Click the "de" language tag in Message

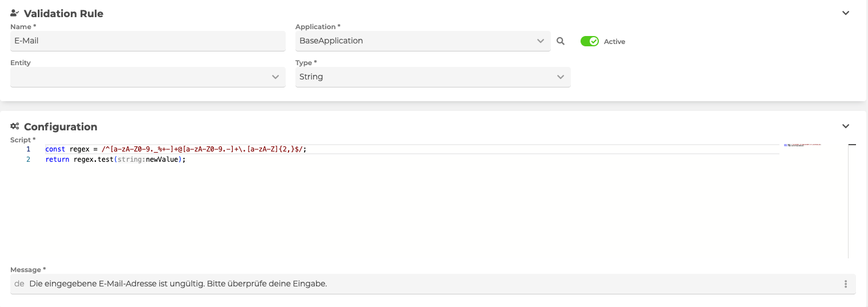click(x=19, y=284)
